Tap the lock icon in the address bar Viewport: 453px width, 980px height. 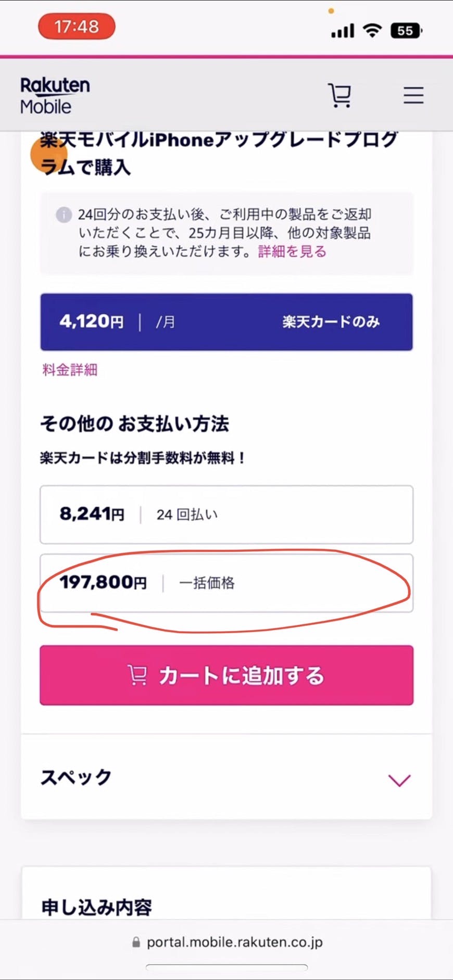point(136,942)
